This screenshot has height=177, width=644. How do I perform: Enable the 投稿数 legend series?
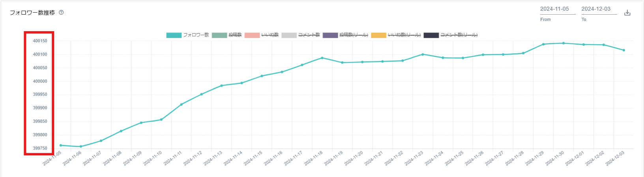[x=227, y=35]
